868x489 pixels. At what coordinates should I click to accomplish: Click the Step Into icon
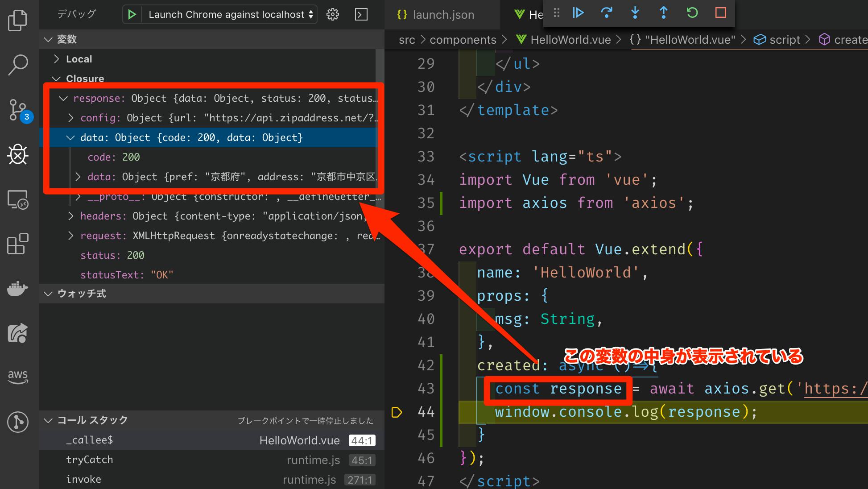coord(635,13)
